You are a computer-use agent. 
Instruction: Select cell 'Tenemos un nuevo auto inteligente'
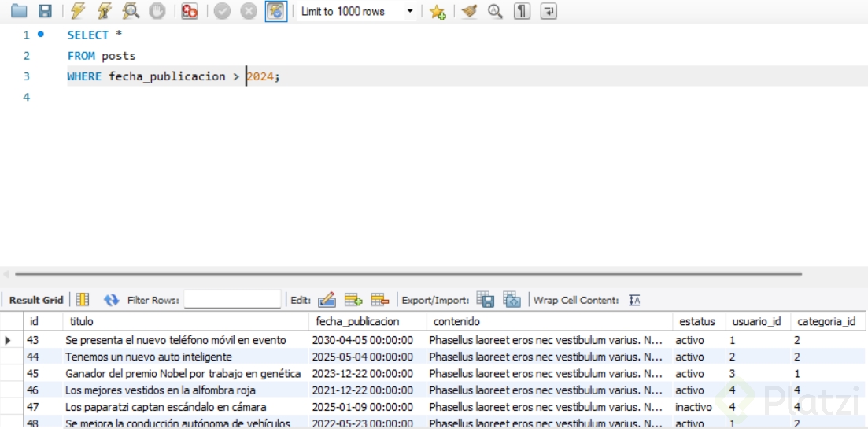click(186, 357)
